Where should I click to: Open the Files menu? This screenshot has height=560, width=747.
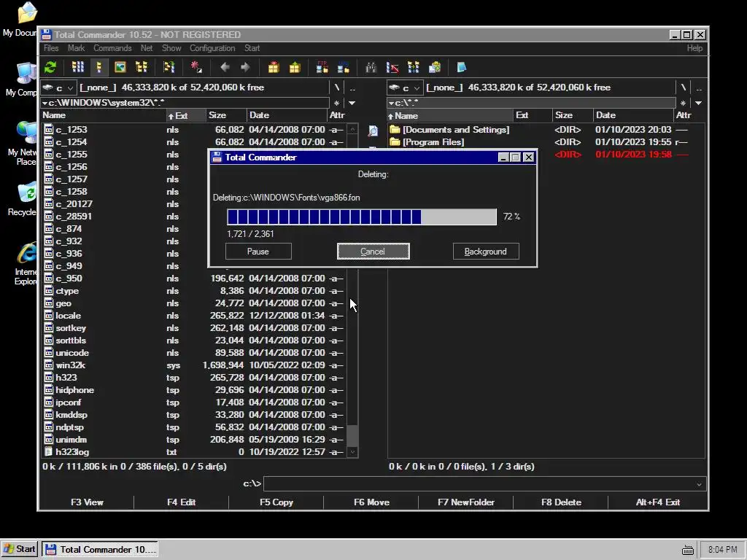point(51,48)
